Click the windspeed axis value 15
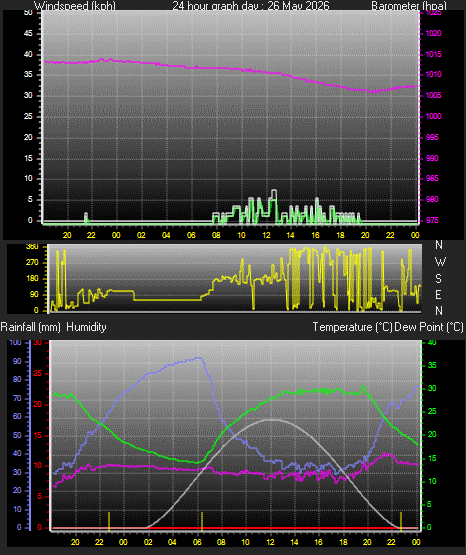 click(x=28, y=158)
